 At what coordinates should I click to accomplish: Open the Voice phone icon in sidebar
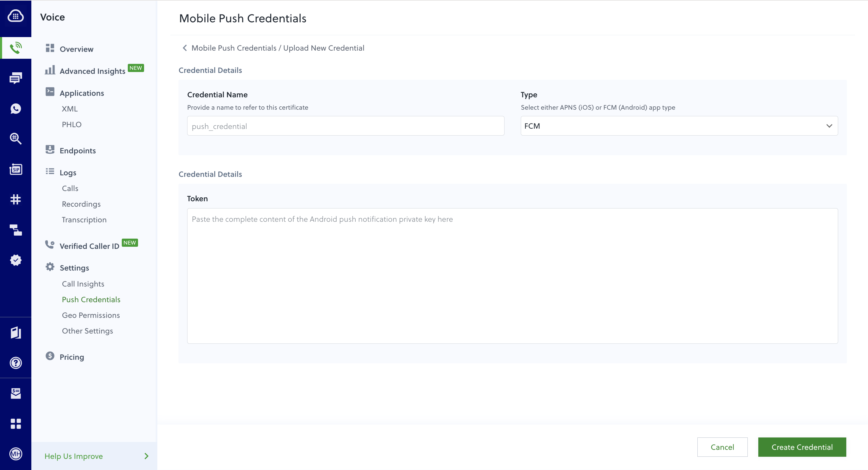(x=15, y=48)
